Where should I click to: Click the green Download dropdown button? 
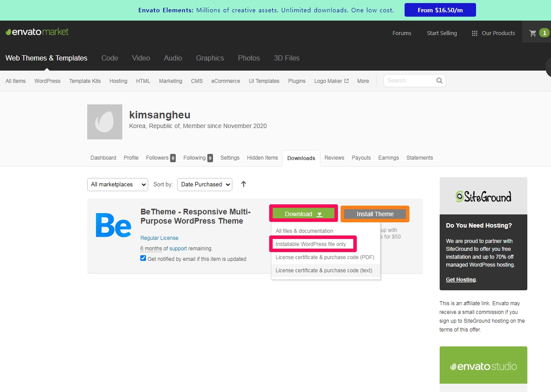point(303,214)
